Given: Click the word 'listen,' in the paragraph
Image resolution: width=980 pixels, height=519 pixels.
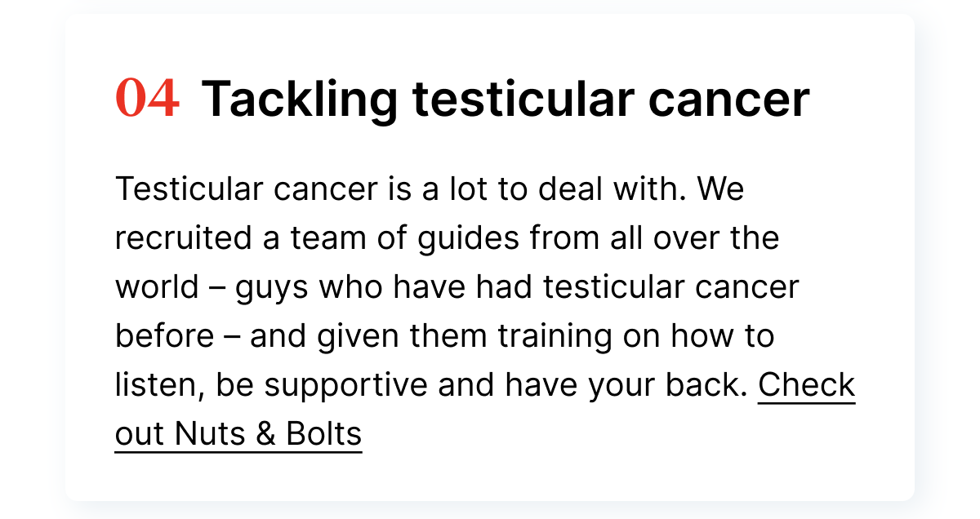Looking at the screenshot, I should 160,386.
